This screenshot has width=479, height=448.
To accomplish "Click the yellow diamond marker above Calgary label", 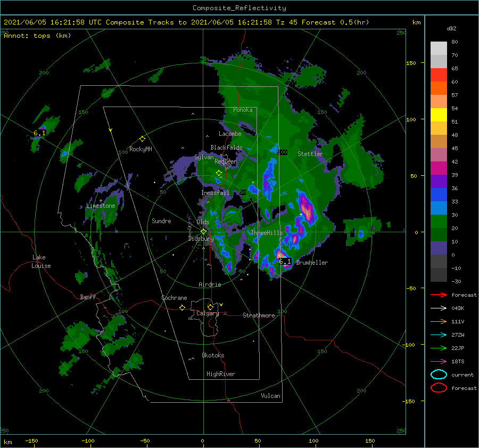I will pyautogui.click(x=210, y=307).
